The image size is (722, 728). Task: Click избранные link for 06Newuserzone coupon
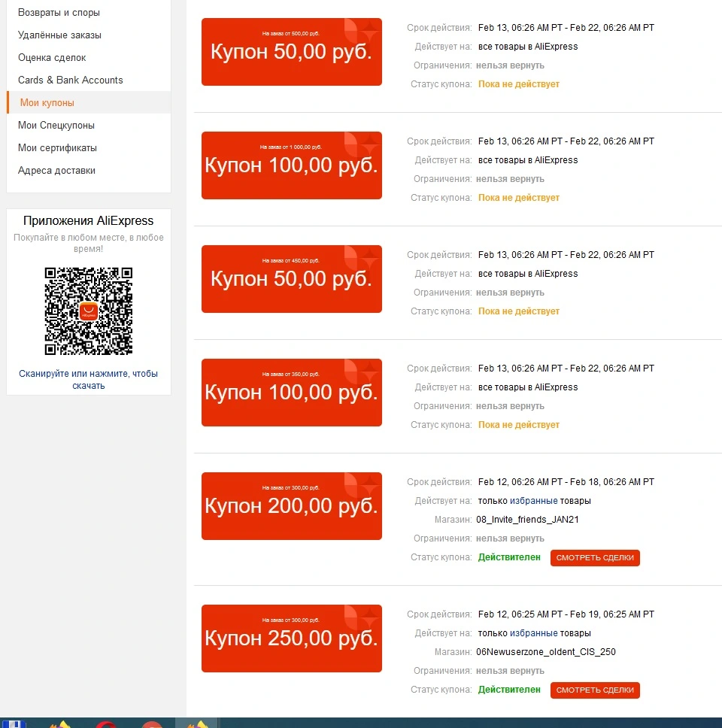pos(533,633)
